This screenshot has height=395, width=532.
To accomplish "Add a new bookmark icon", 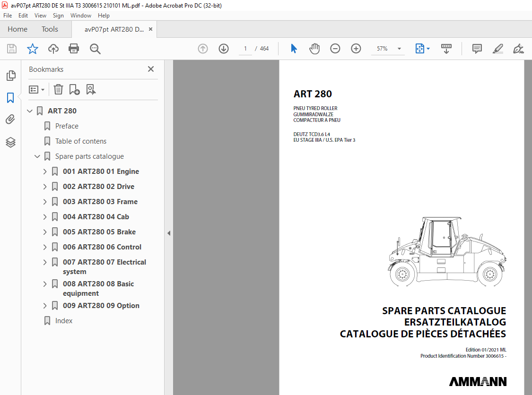I will 74,89.
